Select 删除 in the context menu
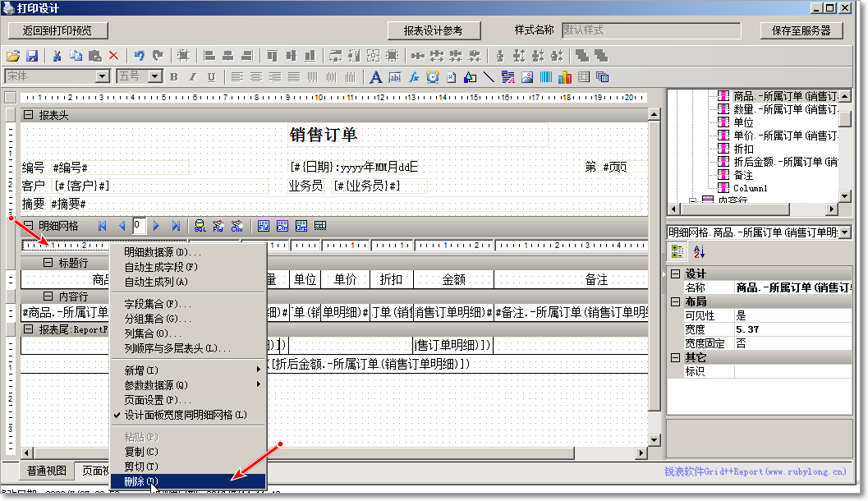 click(188, 481)
